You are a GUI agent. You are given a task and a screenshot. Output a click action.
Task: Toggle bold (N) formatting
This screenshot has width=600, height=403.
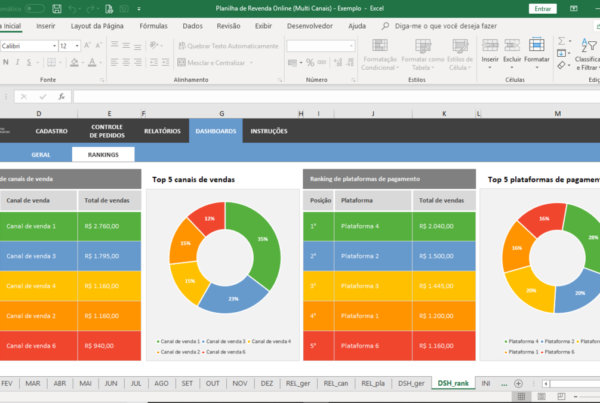6,62
